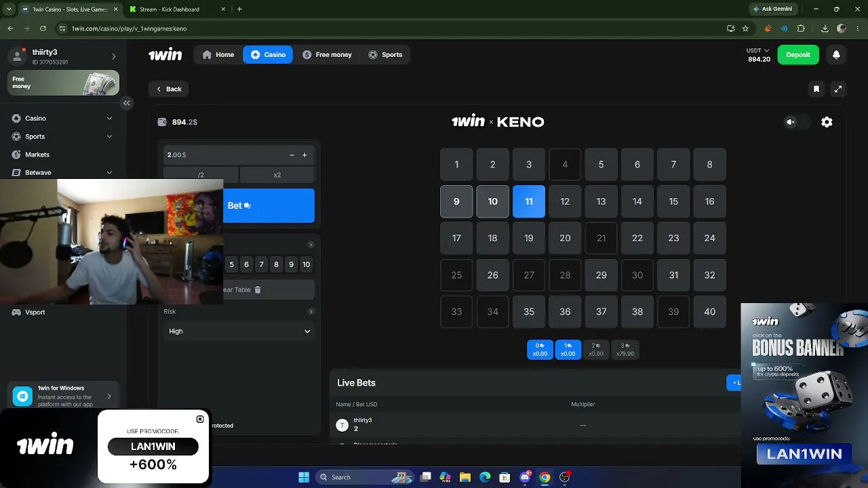Screen dimensions: 868x488
Task: Click the 1win logo in the header
Action: pos(165,55)
